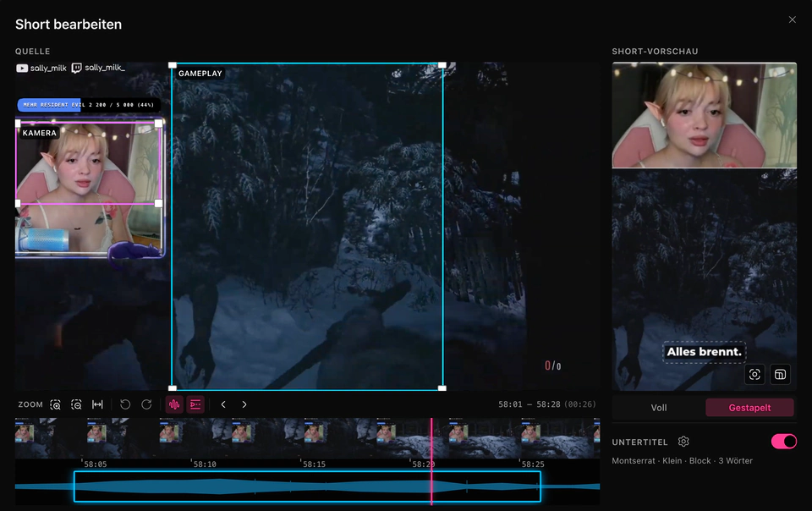
Task: Toggle the audio waveform display
Action: point(174,404)
